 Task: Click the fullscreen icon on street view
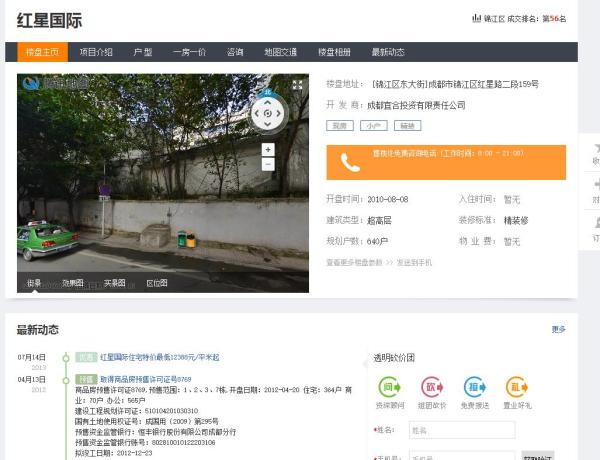point(297,85)
